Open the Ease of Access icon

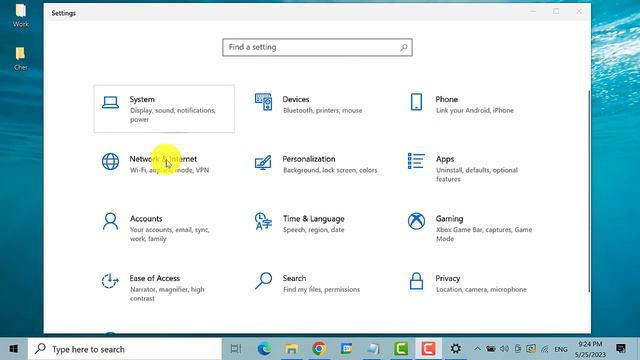click(110, 281)
